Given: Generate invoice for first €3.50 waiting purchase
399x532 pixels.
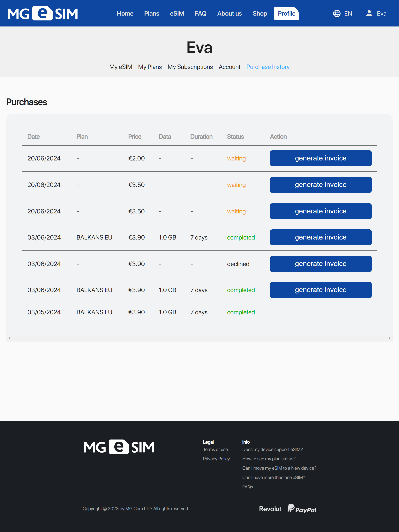Looking at the screenshot, I should [x=320, y=185].
